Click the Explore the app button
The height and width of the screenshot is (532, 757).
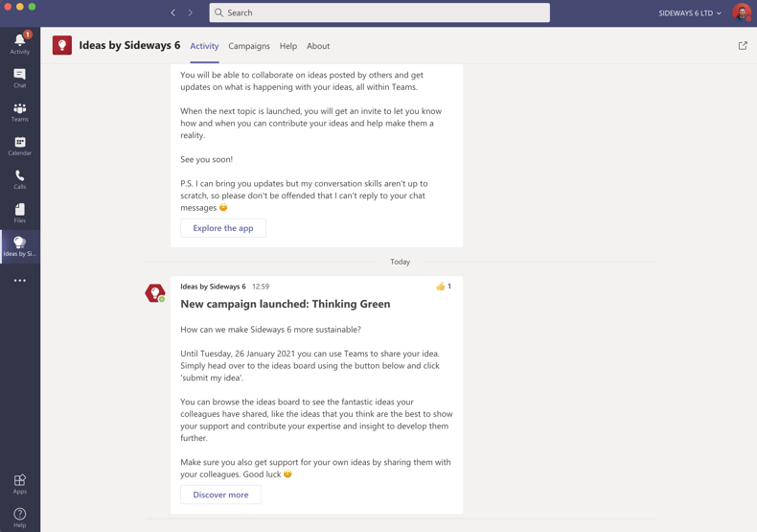point(223,228)
